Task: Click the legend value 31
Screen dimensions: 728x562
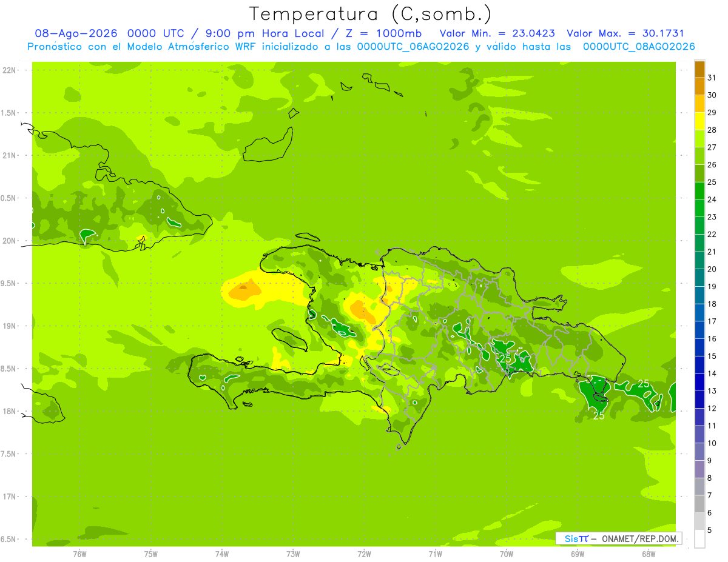Action: coord(712,78)
